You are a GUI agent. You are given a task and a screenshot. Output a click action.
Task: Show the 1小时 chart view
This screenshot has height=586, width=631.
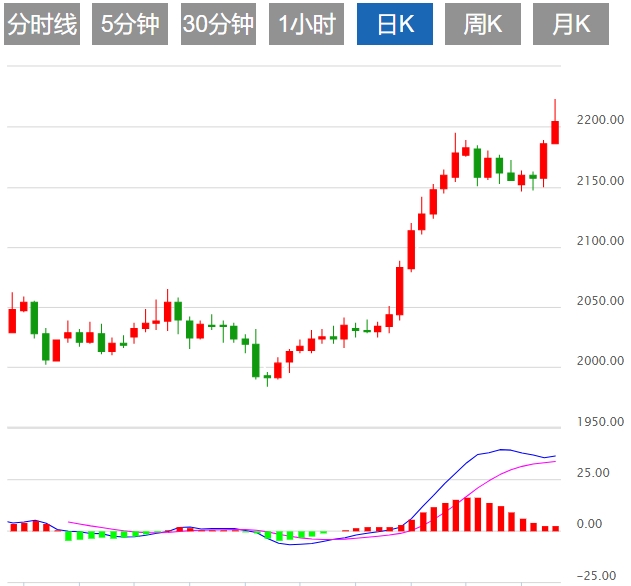pyautogui.click(x=307, y=25)
